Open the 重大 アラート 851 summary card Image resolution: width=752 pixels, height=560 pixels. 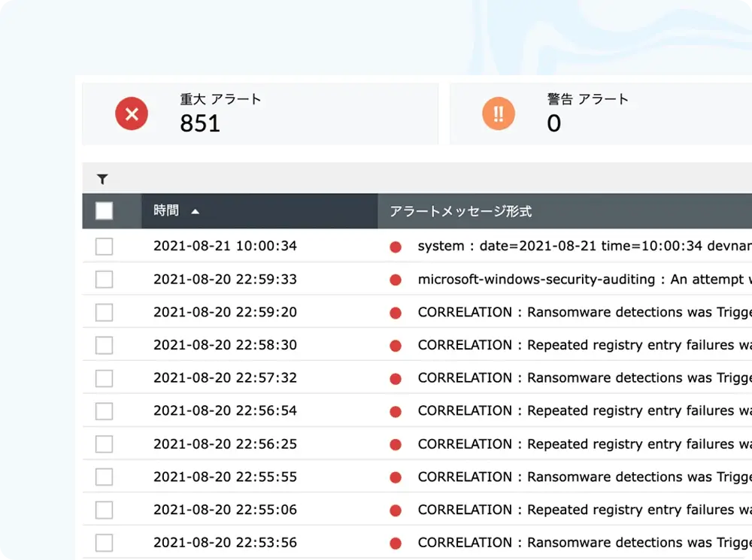click(x=260, y=114)
